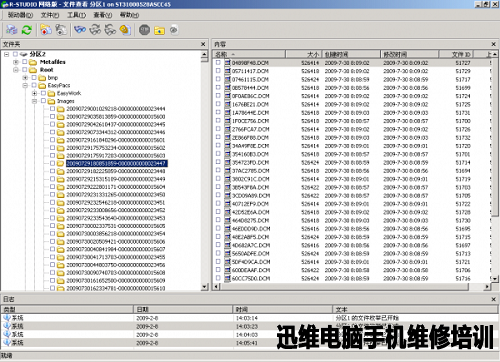
Task: Close the 日志 log panel
Action: pos(494,299)
